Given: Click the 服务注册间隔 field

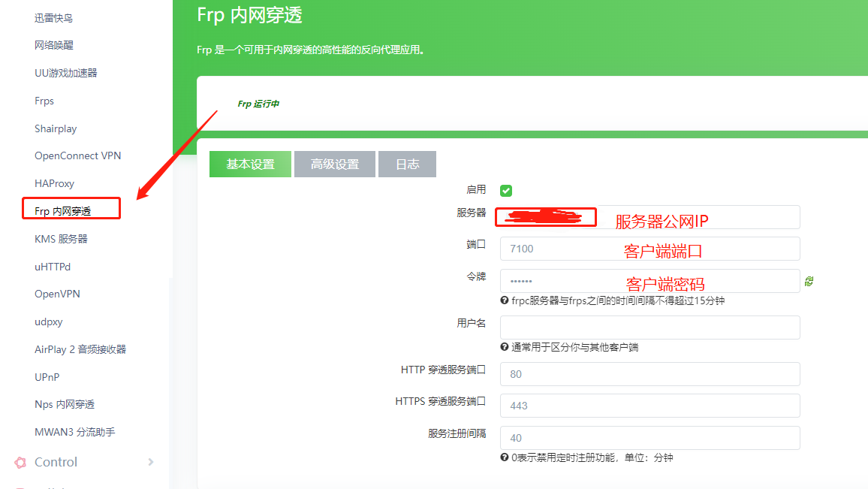Looking at the screenshot, I should click(x=650, y=437).
